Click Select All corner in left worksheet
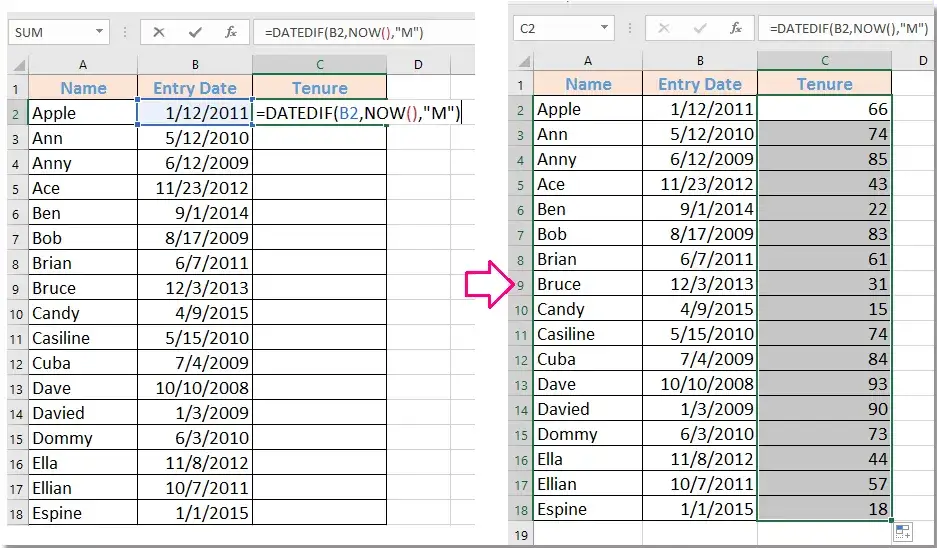This screenshot has height=548, width=937. (18, 65)
